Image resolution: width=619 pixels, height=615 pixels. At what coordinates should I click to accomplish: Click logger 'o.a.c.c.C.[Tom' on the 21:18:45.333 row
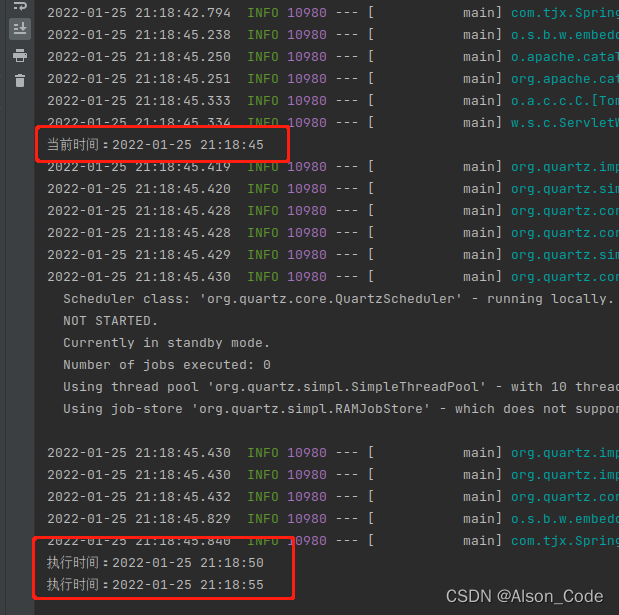point(565,101)
